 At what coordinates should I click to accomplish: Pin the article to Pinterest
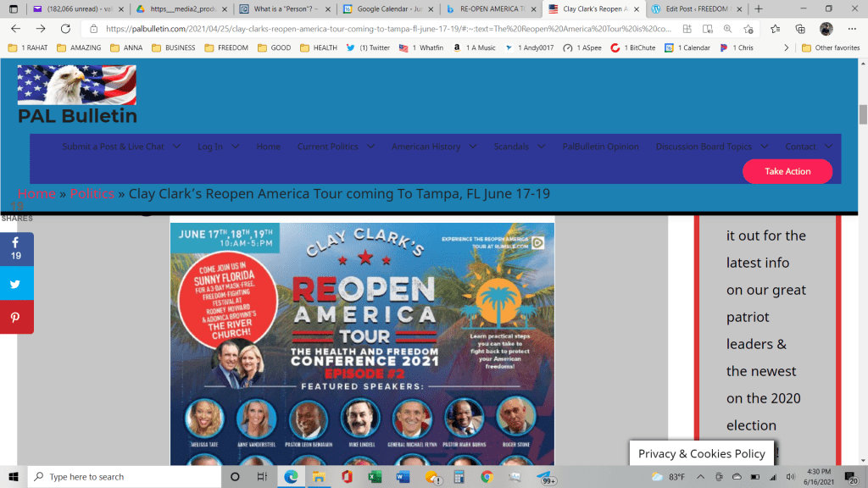pos(16,318)
